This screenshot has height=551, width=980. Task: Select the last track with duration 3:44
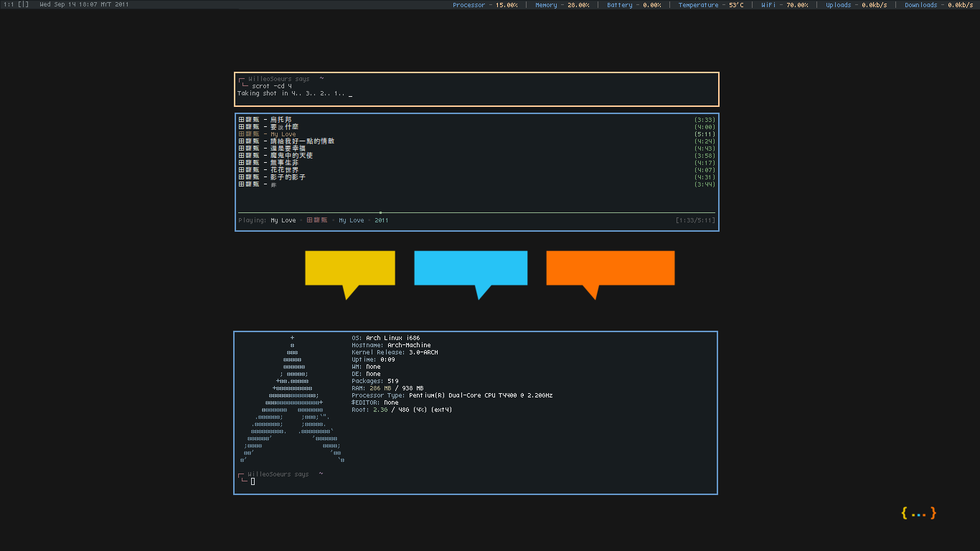click(477, 184)
